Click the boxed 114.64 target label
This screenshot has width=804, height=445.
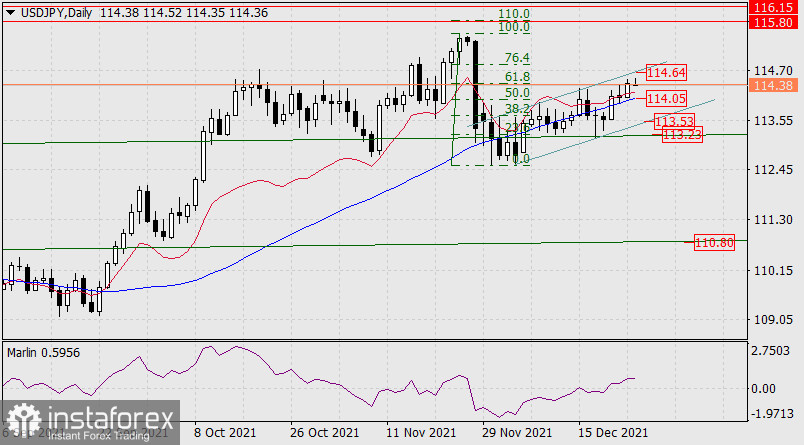click(x=665, y=73)
